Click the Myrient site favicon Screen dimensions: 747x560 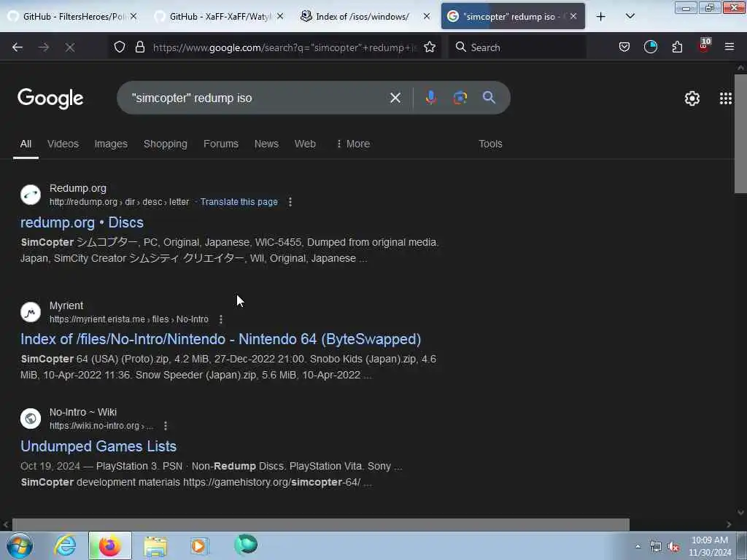(31, 312)
